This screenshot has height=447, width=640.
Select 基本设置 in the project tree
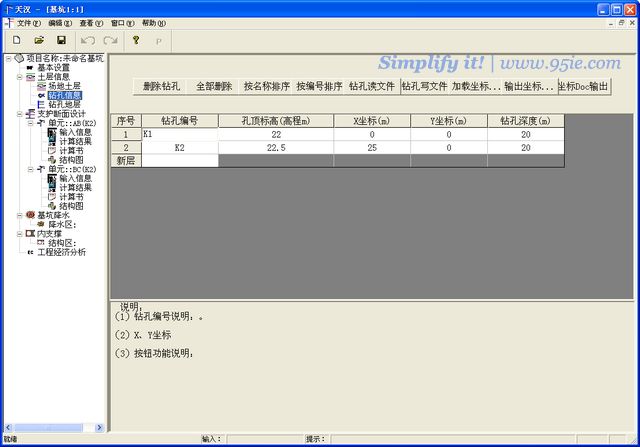[54, 68]
